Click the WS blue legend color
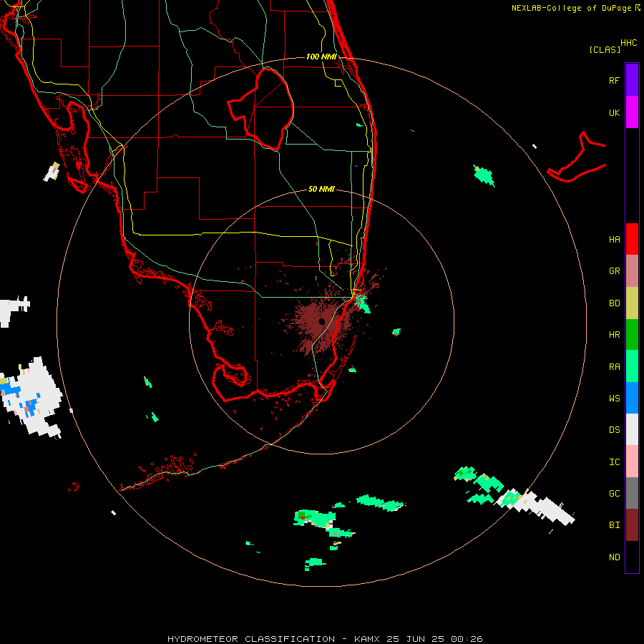The height and width of the screenshot is (644, 644). point(632,398)
